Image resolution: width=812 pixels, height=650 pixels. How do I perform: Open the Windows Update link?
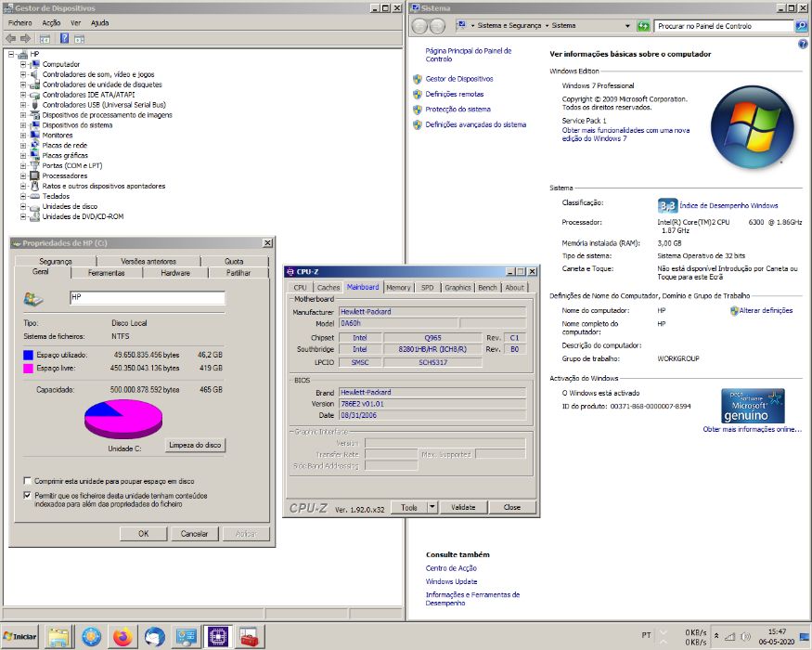[452, 581]
